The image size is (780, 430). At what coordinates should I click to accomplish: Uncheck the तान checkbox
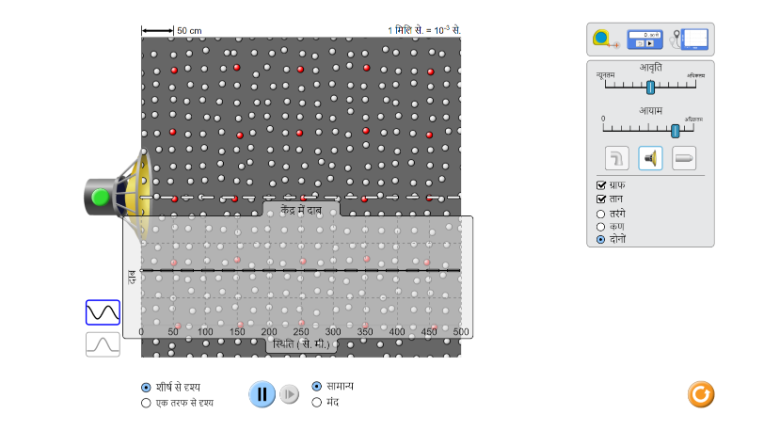click(x=601, y=199)
